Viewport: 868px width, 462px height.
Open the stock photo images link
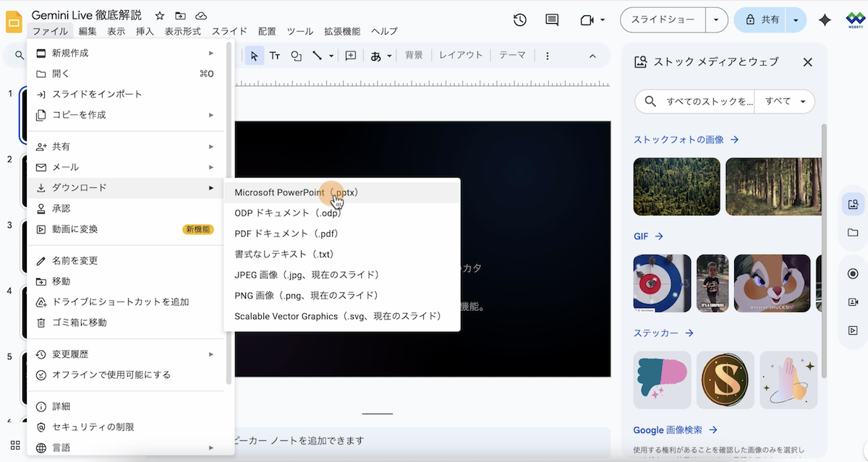coord(686,140)
